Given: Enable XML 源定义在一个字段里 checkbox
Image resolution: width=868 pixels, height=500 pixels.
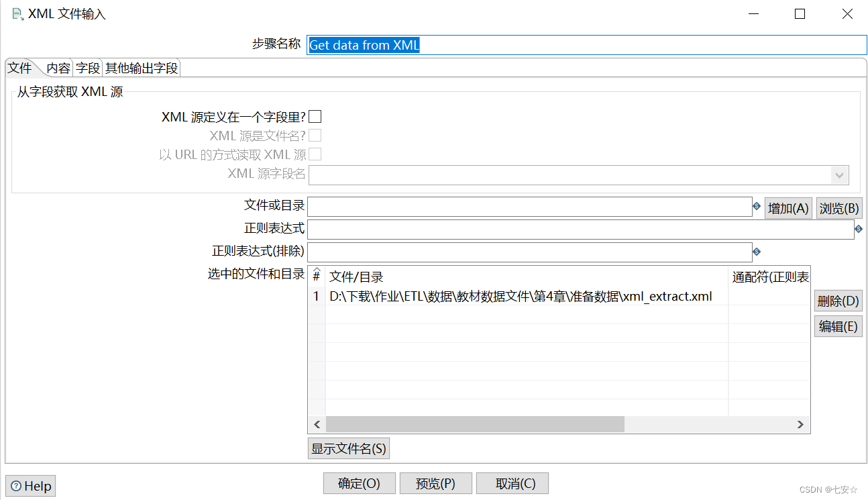Looking at the screenshot, I should (315, 115).
